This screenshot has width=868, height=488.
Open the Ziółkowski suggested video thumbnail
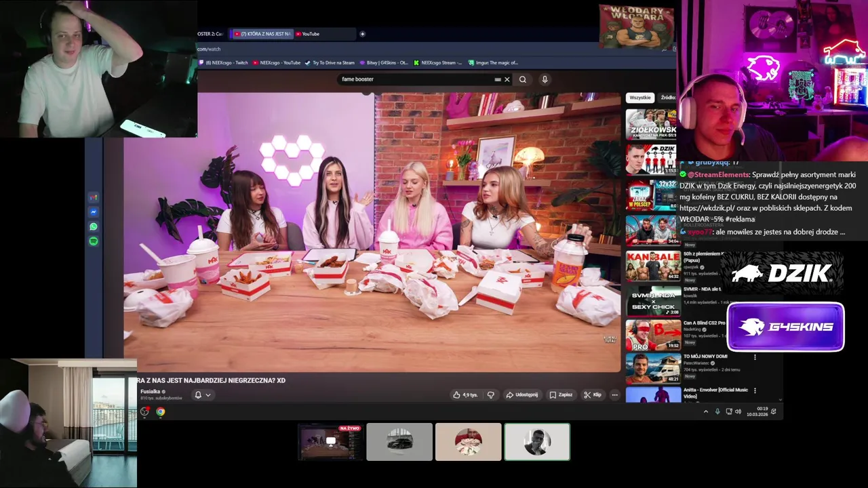tap(651, 123)
